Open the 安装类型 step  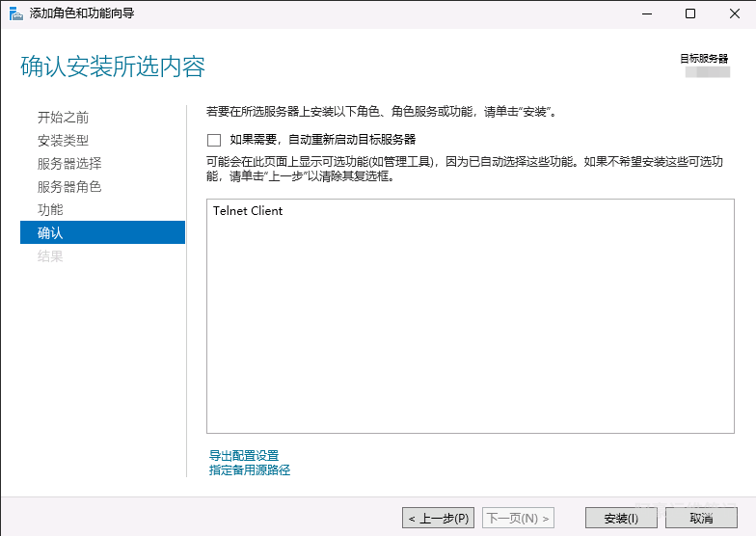pyautogui.click(x=64, y=141)
